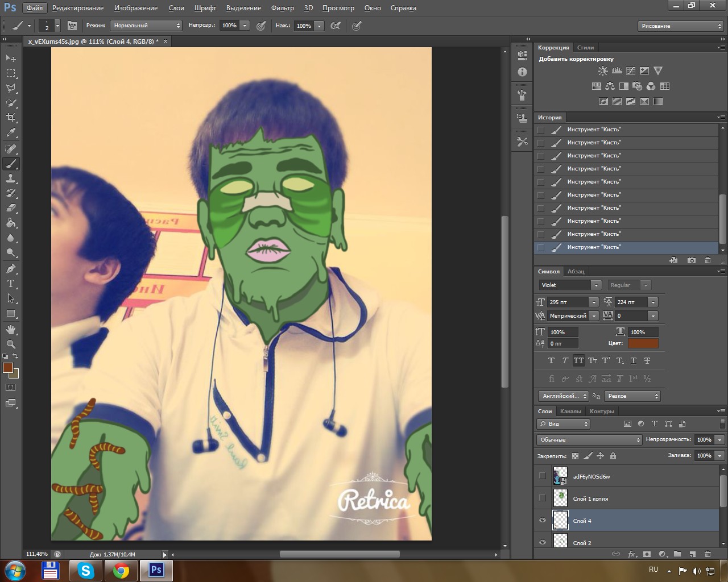This screenshot has width=728, height=582.
Task: Enable All Caps text style button
Action: point(578,360)
